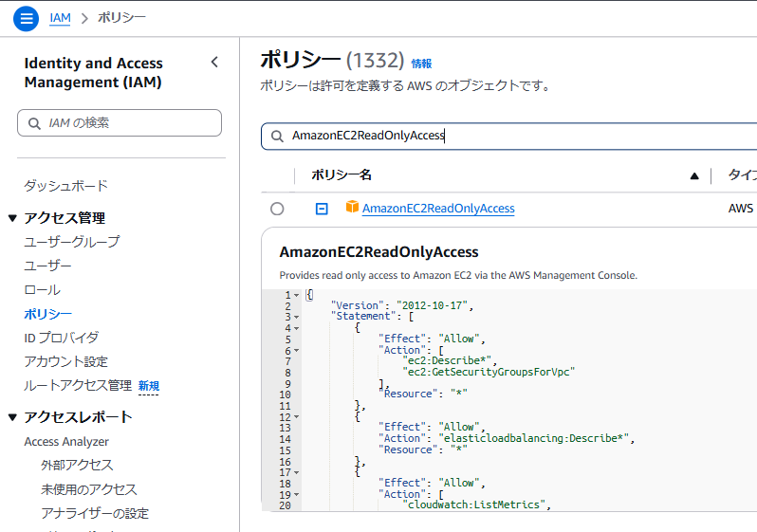The width and height of the screenshot is (757, 532).
Task: Click the 情報 info link beside ポリシー heading
Action: 421,64
